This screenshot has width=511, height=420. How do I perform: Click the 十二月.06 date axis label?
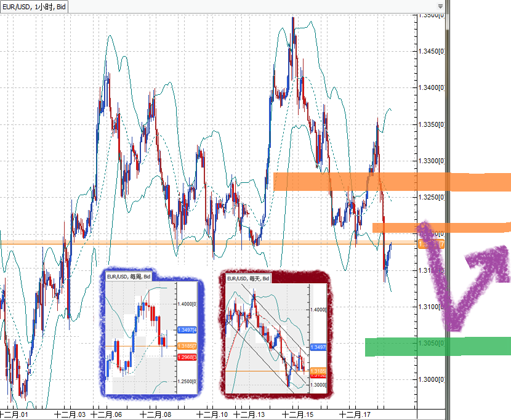tap(107, 415)
